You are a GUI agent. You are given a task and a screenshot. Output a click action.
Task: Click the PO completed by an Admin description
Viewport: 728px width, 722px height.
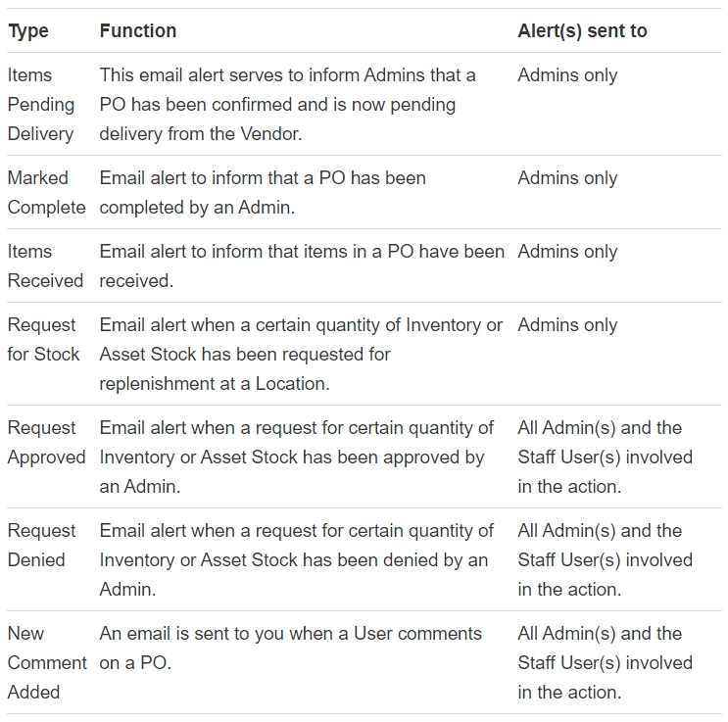263,192
